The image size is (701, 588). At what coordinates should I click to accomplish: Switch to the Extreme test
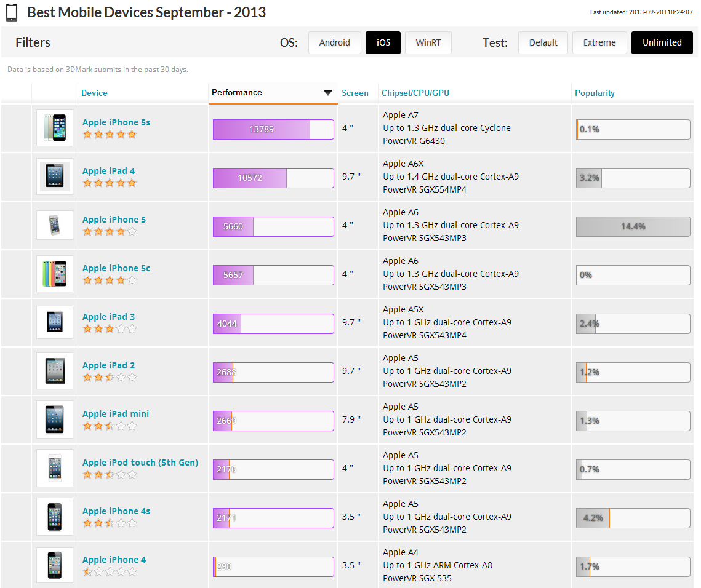599,43
